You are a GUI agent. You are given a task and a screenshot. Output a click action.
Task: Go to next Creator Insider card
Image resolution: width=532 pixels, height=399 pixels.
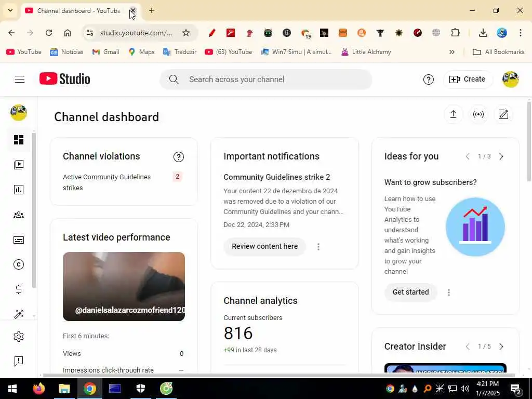pos(501,347)
